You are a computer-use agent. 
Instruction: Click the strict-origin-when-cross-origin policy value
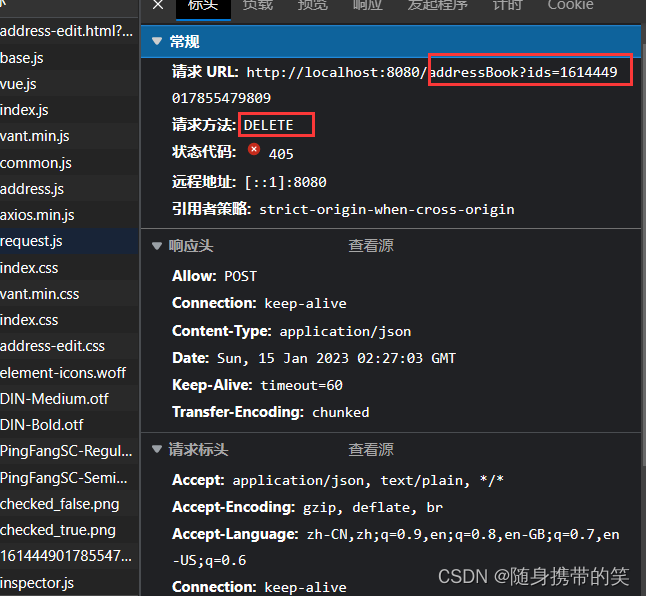click(386, 209)
